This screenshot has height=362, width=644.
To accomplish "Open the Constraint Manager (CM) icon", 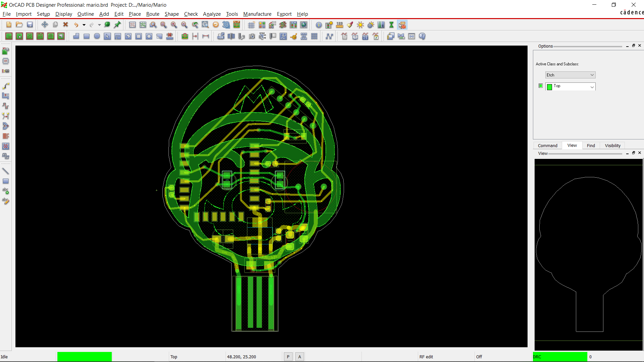I will tap(293, 25).
